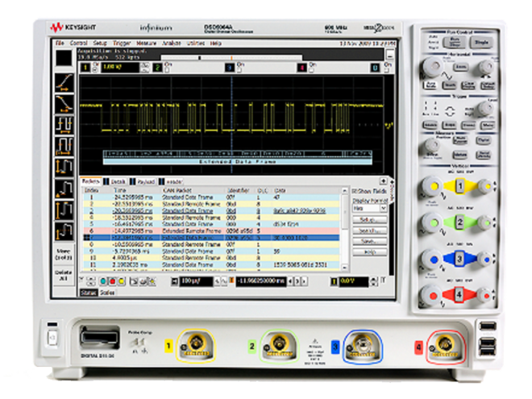
Task: Click on-screen green channel 2 button
Action: pyautogui.click(x=157, y=68)
